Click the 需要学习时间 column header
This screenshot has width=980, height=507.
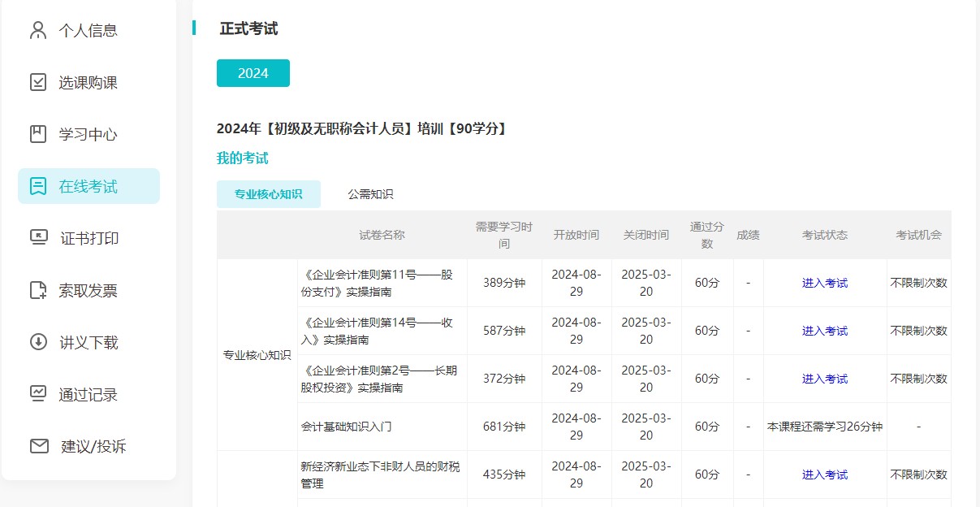coord(504,235)
